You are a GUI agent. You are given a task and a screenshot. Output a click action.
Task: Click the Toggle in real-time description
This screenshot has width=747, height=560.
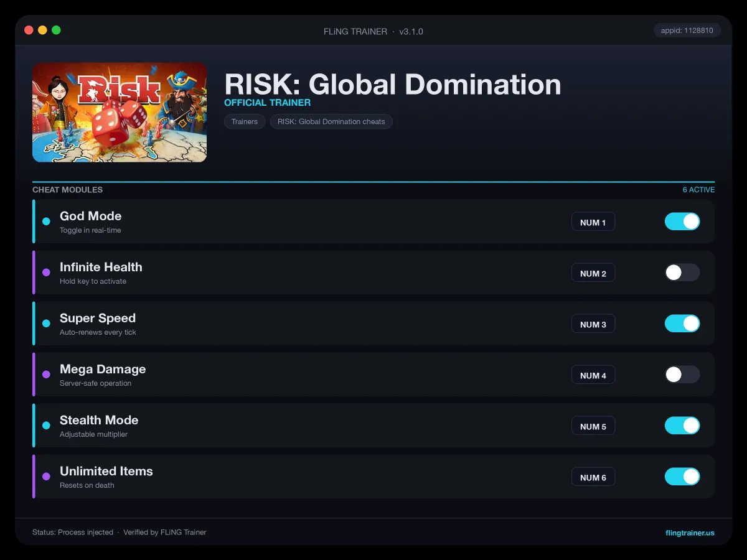(x=90, y=230)
